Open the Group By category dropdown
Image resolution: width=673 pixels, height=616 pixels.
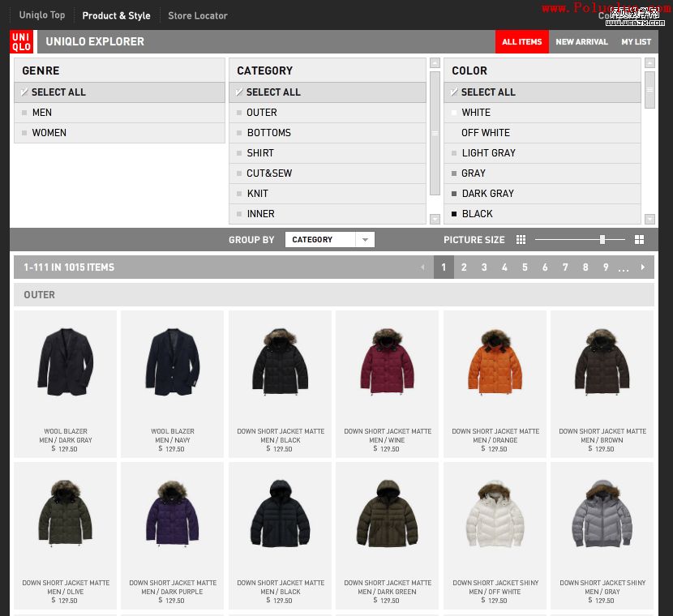pyautogui.click(x=330, y=239)
